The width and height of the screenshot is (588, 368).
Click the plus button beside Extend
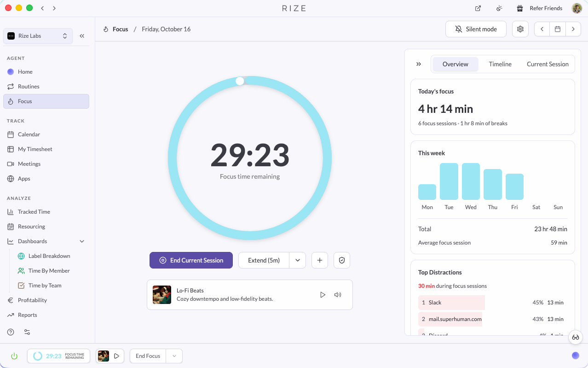coord(320,260)
